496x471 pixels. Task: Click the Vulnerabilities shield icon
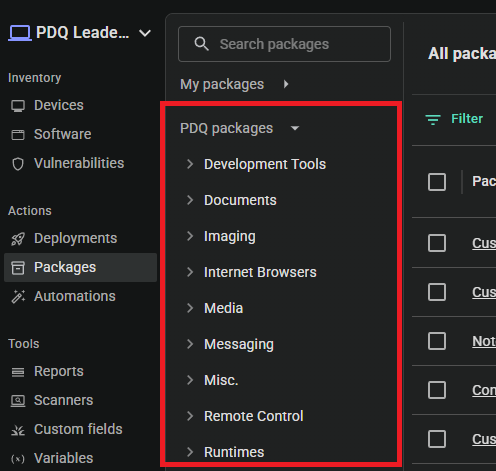click(18, 164)
